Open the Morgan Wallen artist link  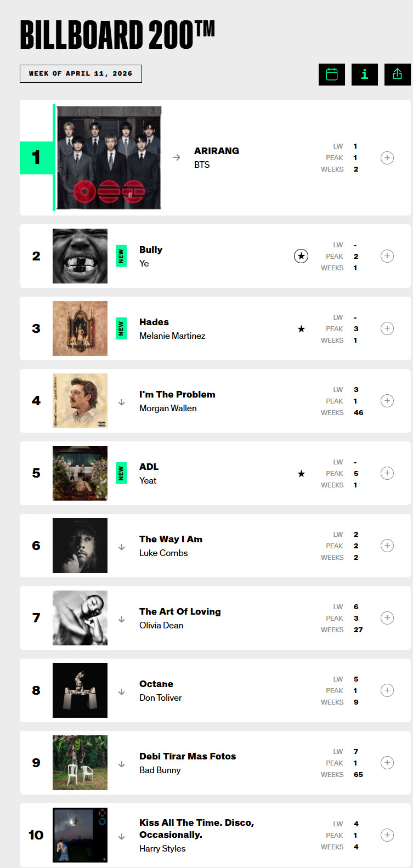168,408
